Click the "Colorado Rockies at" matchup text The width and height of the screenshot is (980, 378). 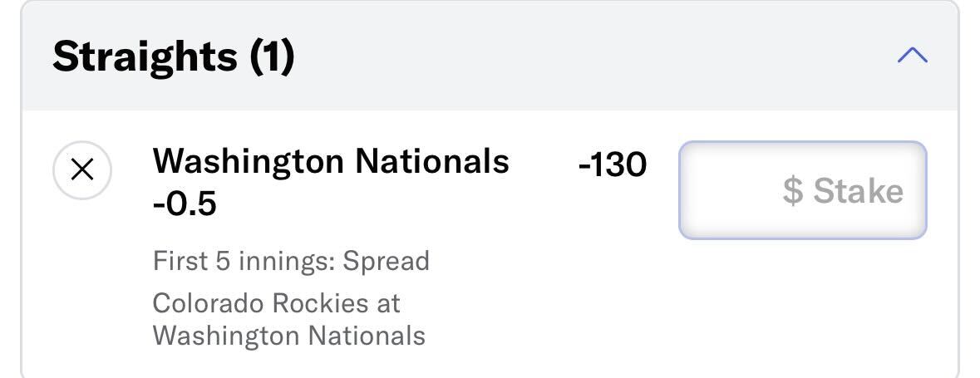(x=276, y=304)
